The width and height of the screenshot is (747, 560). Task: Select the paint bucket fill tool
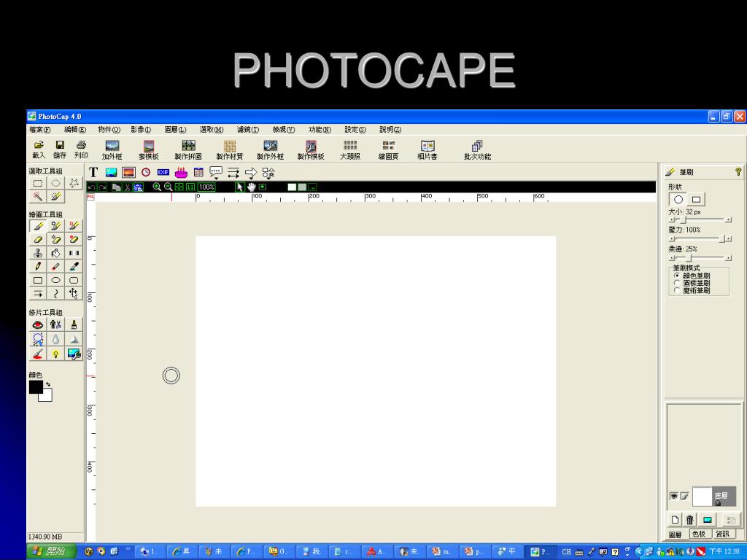[x=55, y=253]
